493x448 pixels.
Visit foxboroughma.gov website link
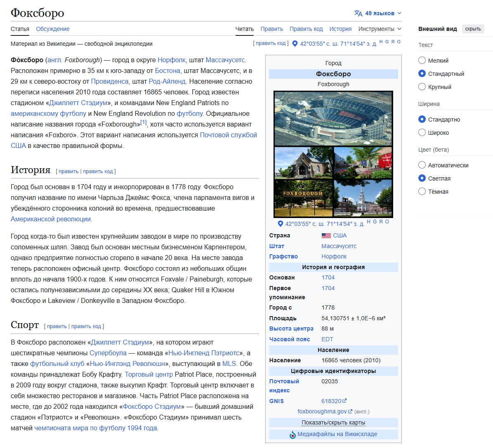[x=322, y=411]
